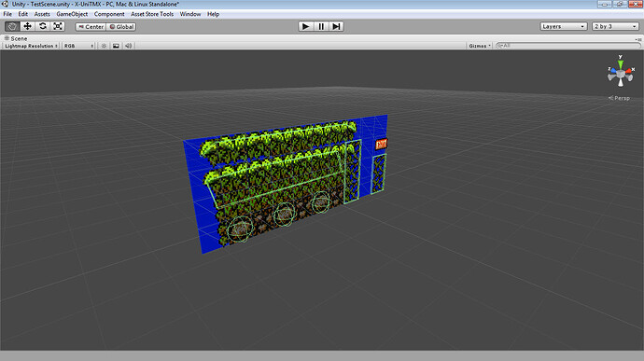Open the RGB render mode dropdown

pyautogui.click(x=78, y=46)
